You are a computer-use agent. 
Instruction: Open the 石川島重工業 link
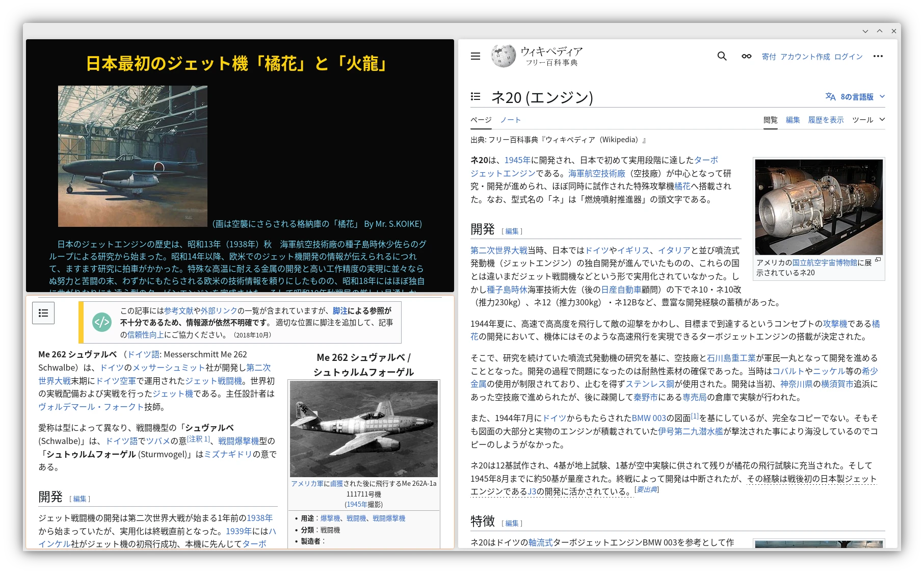pos(731,358)
